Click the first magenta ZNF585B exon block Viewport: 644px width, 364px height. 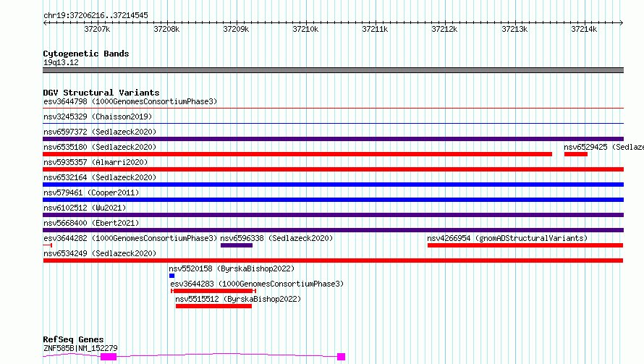109,357
